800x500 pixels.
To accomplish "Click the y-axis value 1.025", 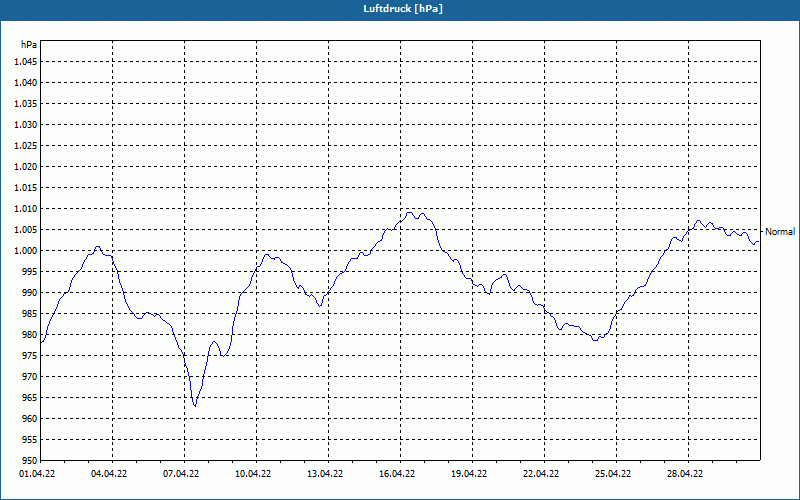I will [x=26, y=145].
